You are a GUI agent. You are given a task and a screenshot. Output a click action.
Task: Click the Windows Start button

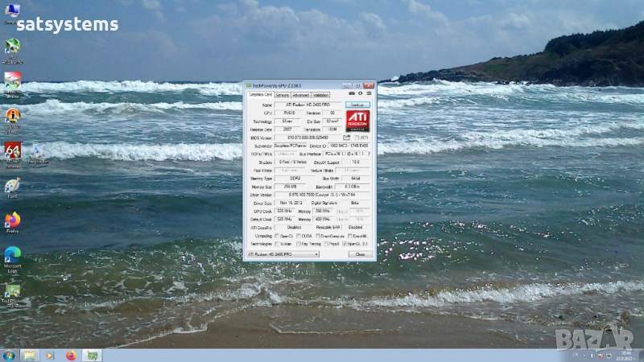9,355
